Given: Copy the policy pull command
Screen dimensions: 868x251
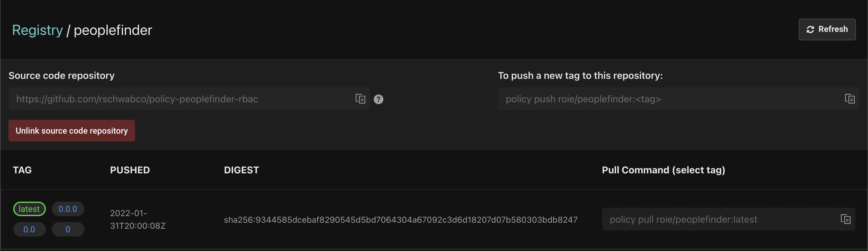Looking at the screenshot, I should 845,219.
